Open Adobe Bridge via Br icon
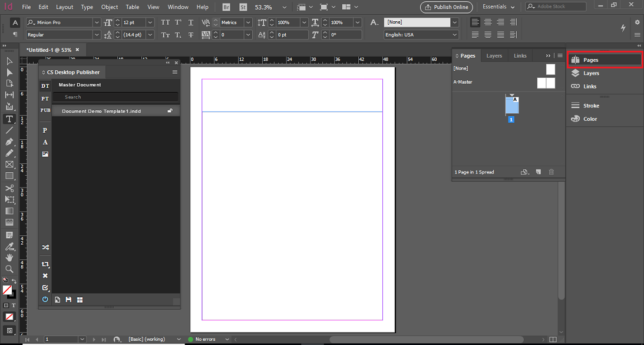Viewport: 644px width, 345px height. pos(226,7)
